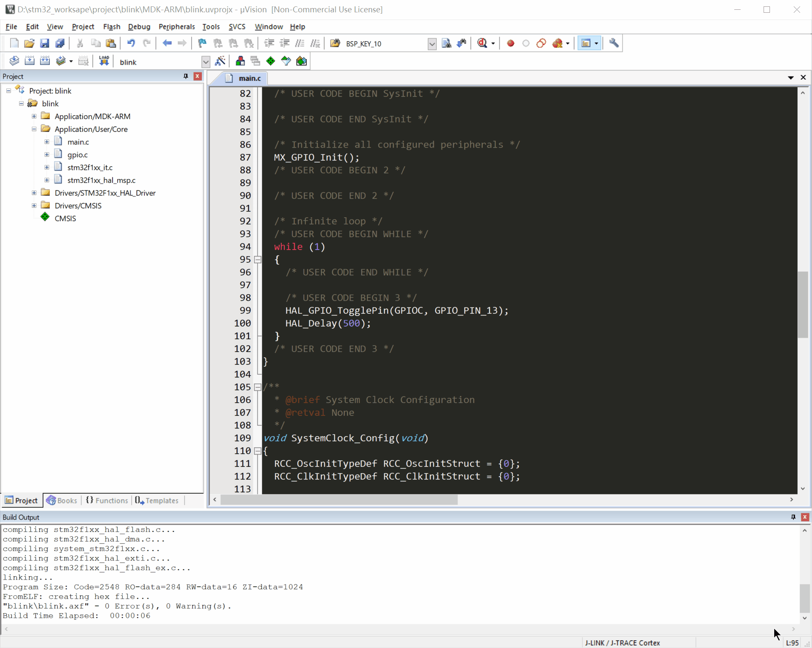Close the Build Output panel
The height and width of the screenshot is (648, 812).
pos(805,517)
